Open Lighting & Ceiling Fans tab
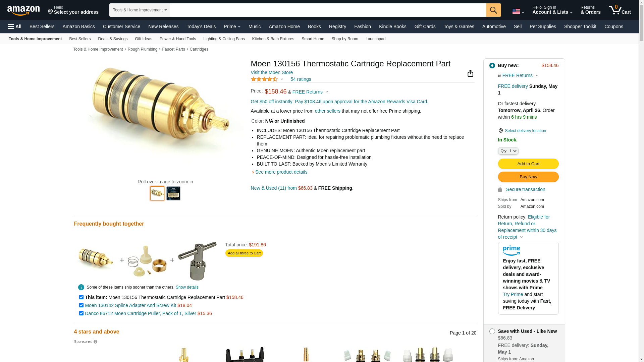 pyautogui.click(x=224, y=39)
